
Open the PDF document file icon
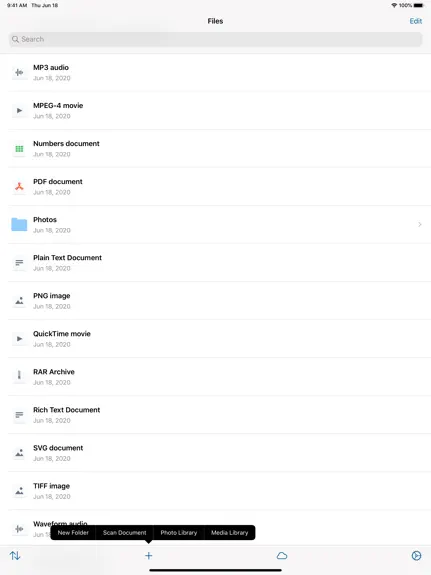pyautogui.click(x=19, y=187)
